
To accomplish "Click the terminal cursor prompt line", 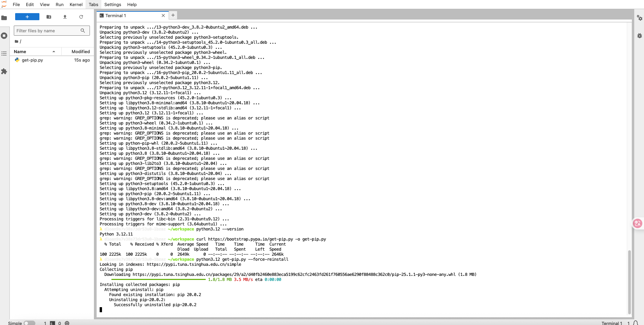I will (101, 310).
